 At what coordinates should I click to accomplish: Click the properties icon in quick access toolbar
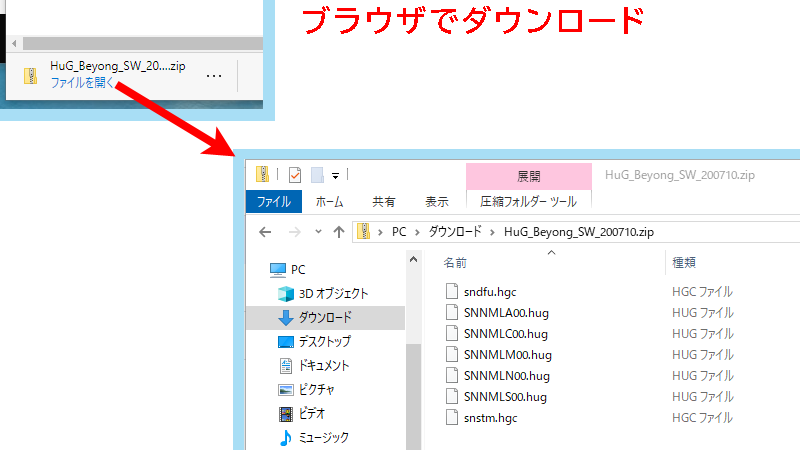point(295,175)
